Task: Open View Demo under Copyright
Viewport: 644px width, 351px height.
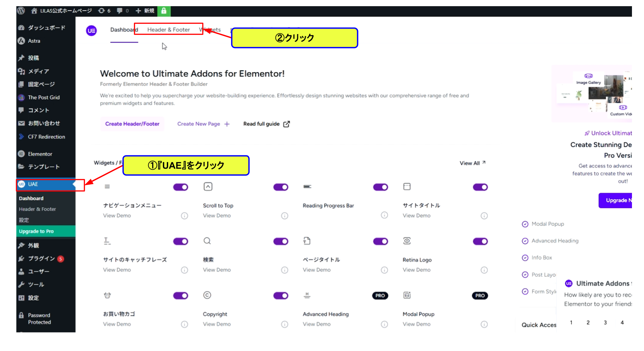Action: click(x=217, y=324)
